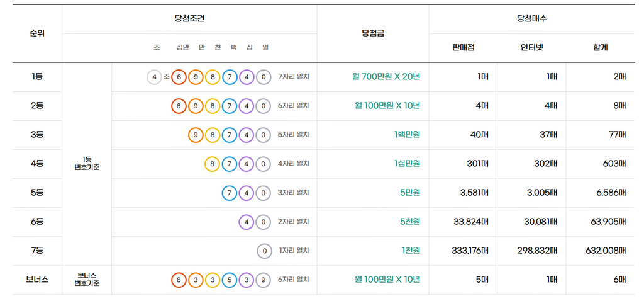The image size is (644, 301).
Task: Click the purple 4 ball in the 3등 row
Action: point(247,135)
